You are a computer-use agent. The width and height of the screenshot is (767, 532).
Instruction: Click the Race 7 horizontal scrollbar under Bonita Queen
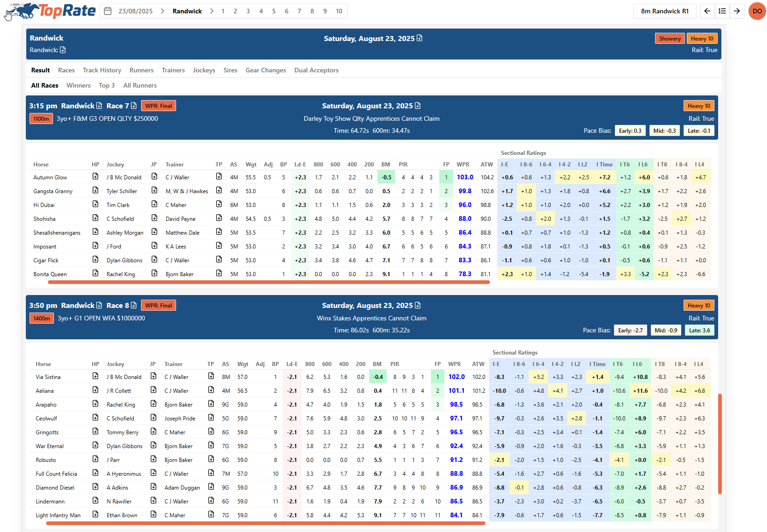pos(269,282)
